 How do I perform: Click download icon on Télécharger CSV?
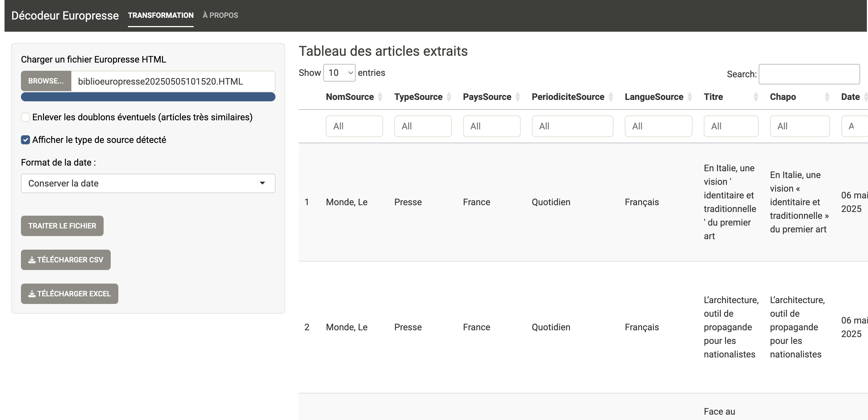(32, 260)
